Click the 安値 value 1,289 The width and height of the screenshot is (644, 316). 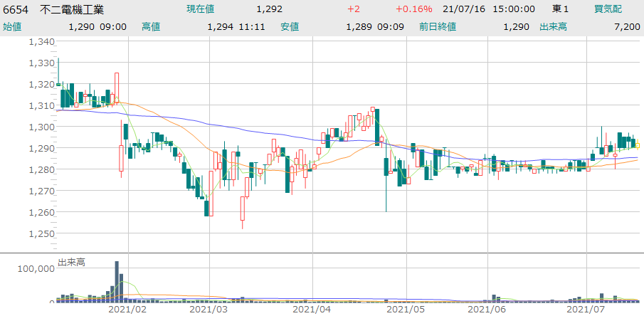coord(359,26)
